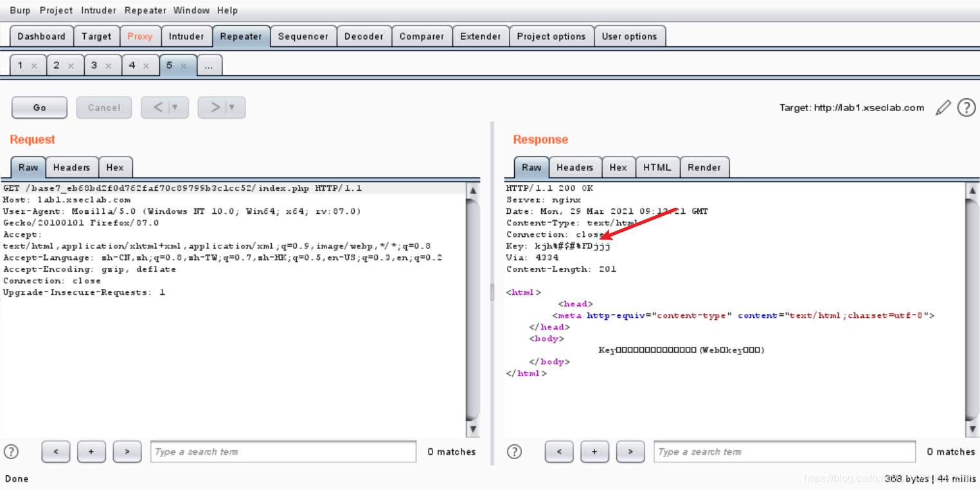Open Request search options plus button
Screen dimensions: 980x490
click(91, 452)
